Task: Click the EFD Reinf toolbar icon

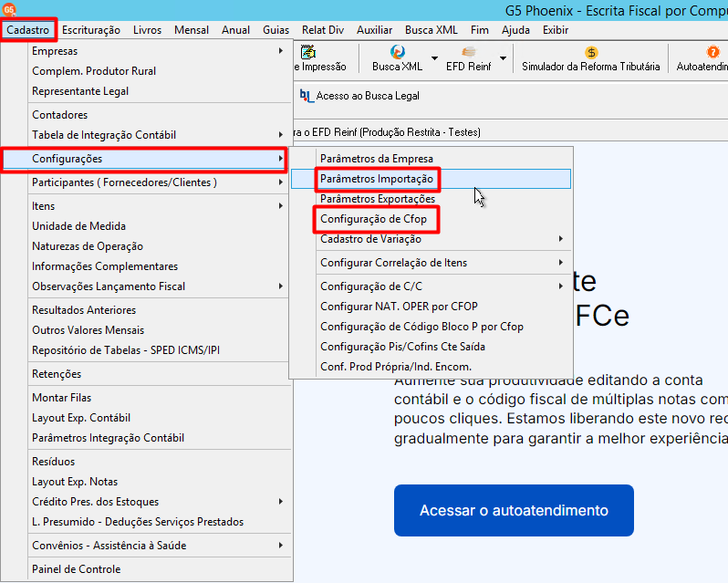Action: tap(469, 51)
